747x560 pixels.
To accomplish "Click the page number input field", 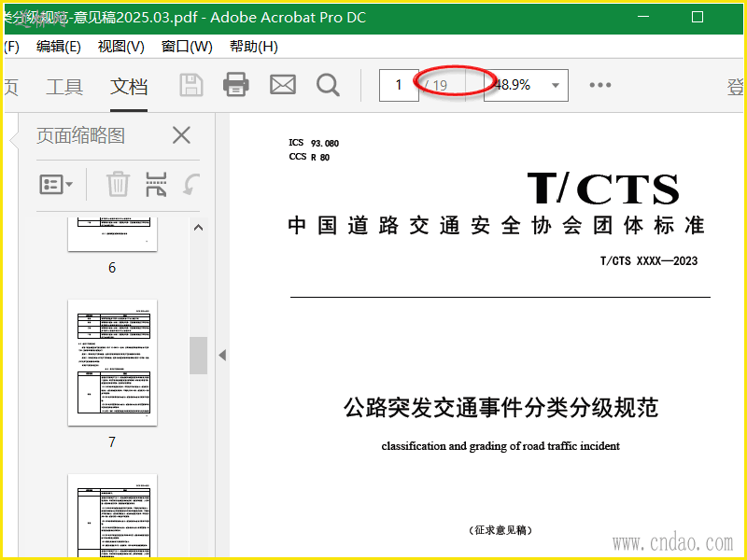I will pyautogui.click(x=399, y=85).
